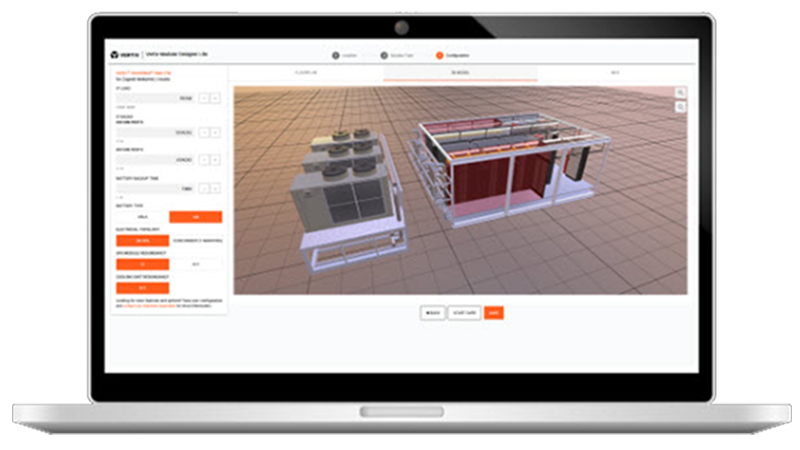Screen dimensions: 800x450
Task: Increase battery backup time with plus button
Action: click(x=215, y=188)
